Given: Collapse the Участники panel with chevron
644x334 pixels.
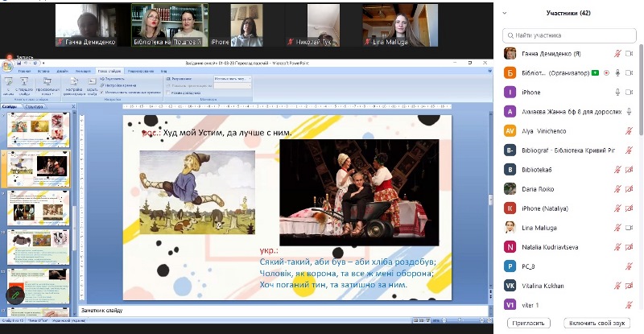Looking at the screenshot, I should click(504, 13).
